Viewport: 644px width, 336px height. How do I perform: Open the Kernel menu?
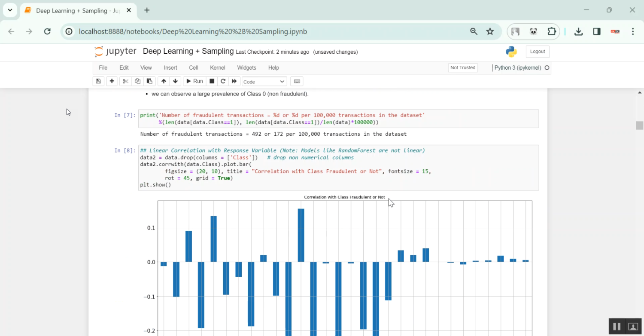pyautogui.click(x=217, y=67)
